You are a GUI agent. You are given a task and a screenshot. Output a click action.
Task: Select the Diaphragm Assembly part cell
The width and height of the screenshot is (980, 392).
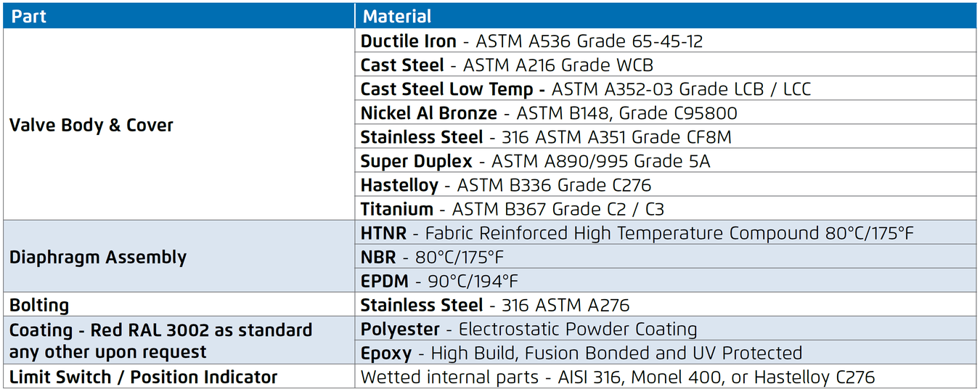tap(98, 257)
